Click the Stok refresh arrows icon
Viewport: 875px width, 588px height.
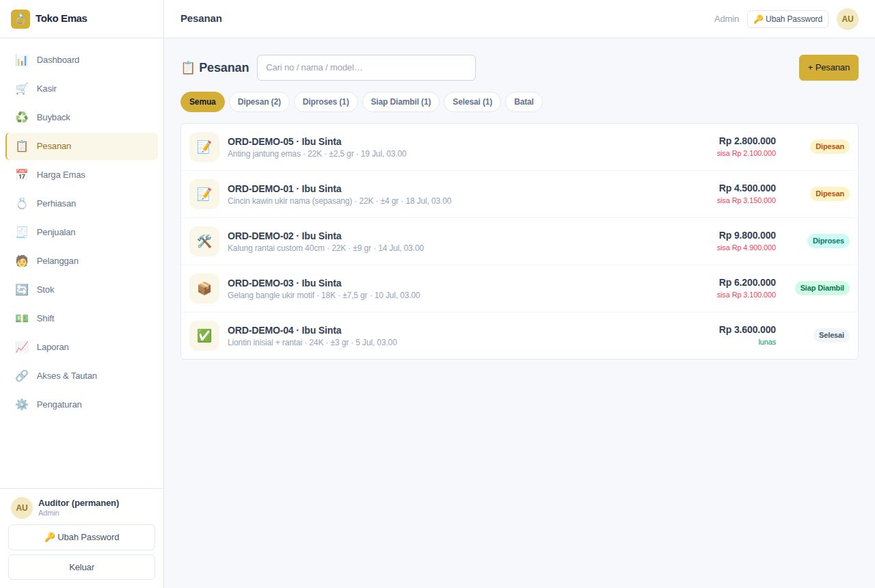tap(22, 290)
